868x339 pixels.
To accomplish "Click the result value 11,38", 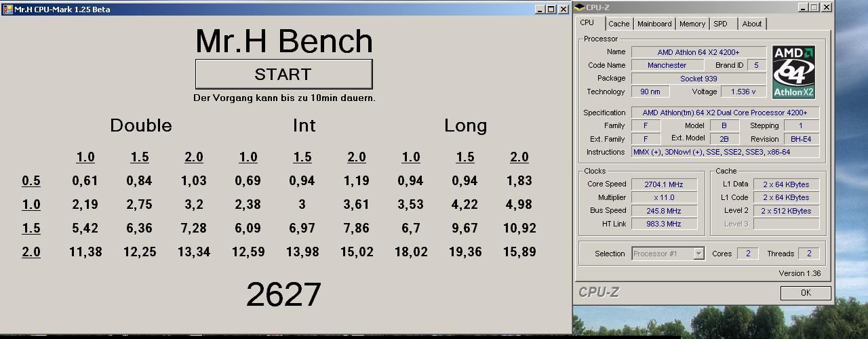I will [85, 252].
